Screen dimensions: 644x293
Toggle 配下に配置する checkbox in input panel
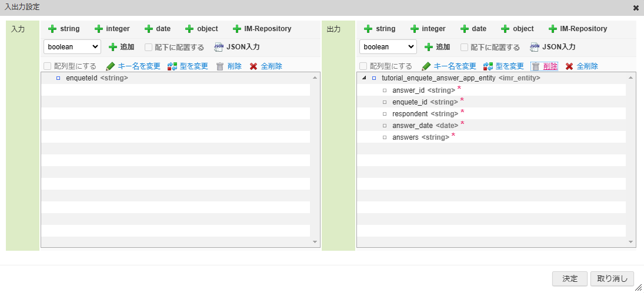148,47
